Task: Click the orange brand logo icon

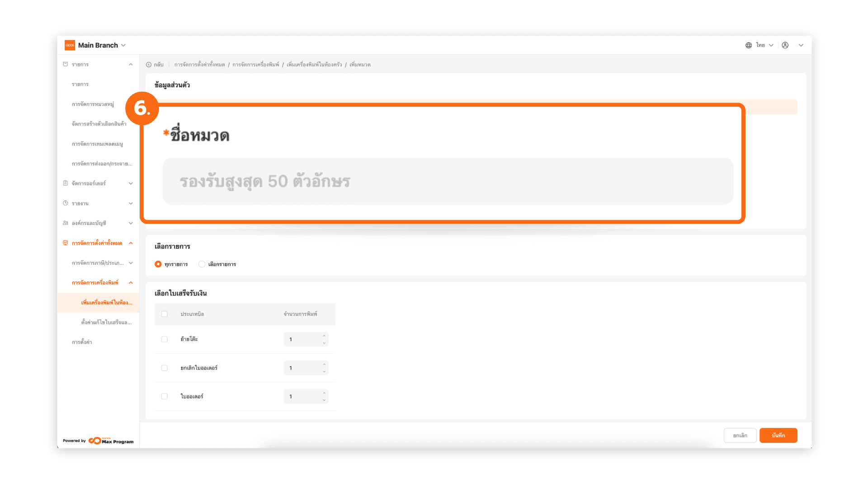Action: tap(70, 45)
